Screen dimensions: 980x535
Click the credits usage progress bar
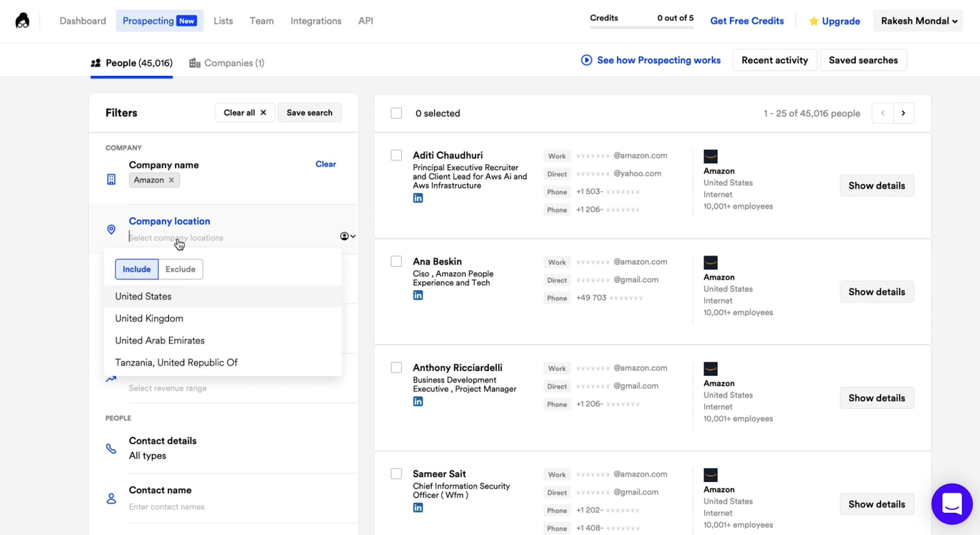[642, 28]
